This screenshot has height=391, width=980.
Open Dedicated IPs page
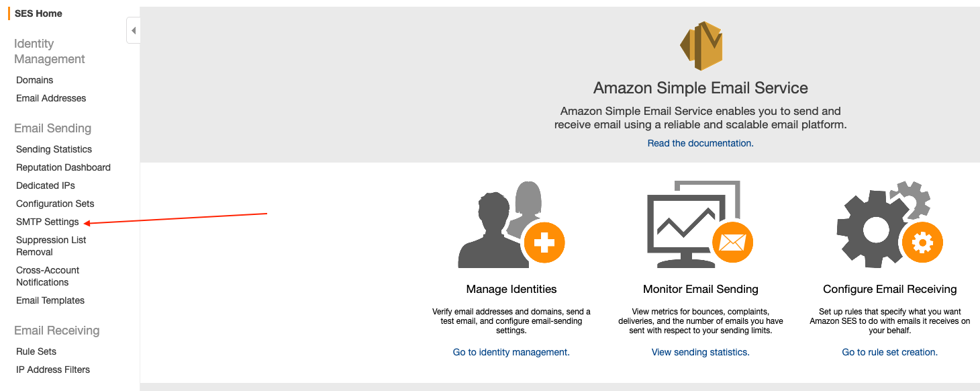click(x=46, y=185)
